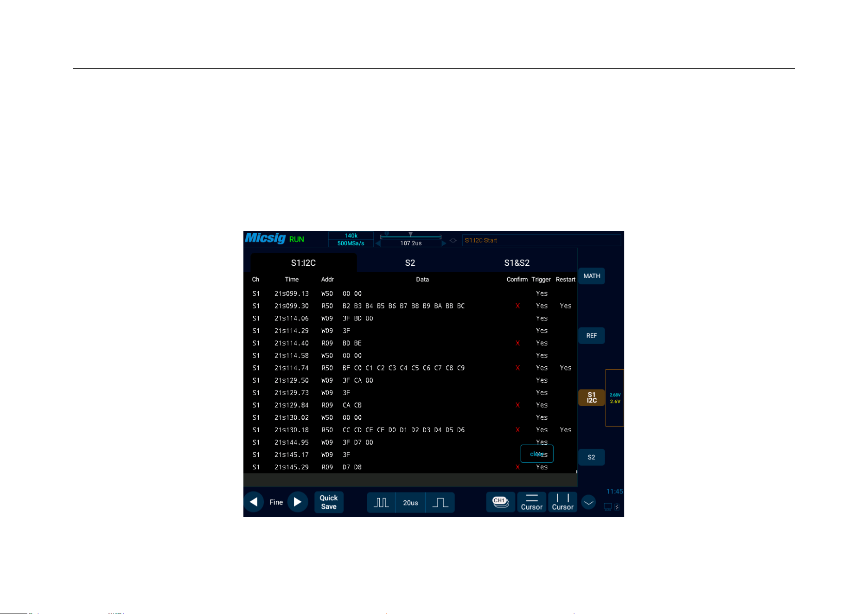Select row with data 3F BD 00
The height and width of the screenshot is (614, 868).
pos(410,319)
